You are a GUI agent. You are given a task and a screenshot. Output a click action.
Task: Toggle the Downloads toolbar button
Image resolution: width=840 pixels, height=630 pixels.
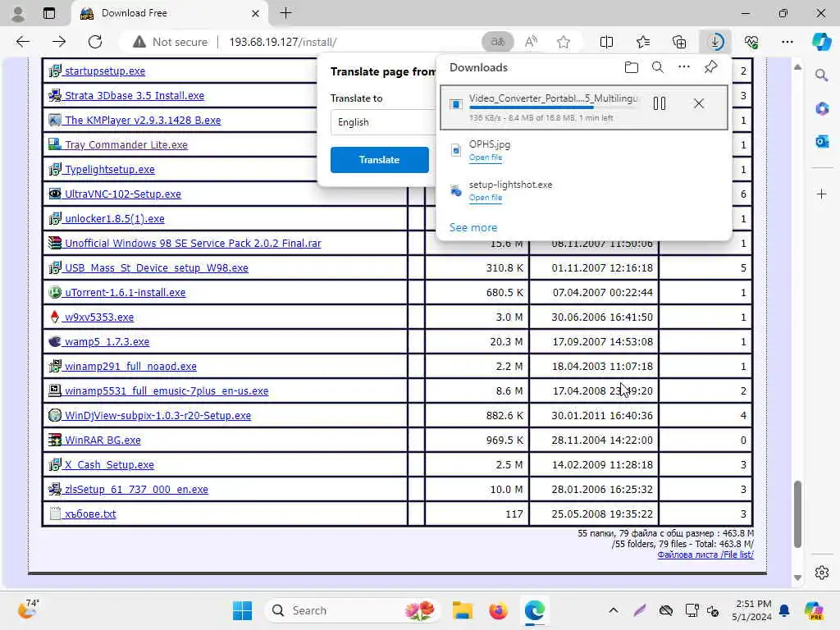point(715,42)
